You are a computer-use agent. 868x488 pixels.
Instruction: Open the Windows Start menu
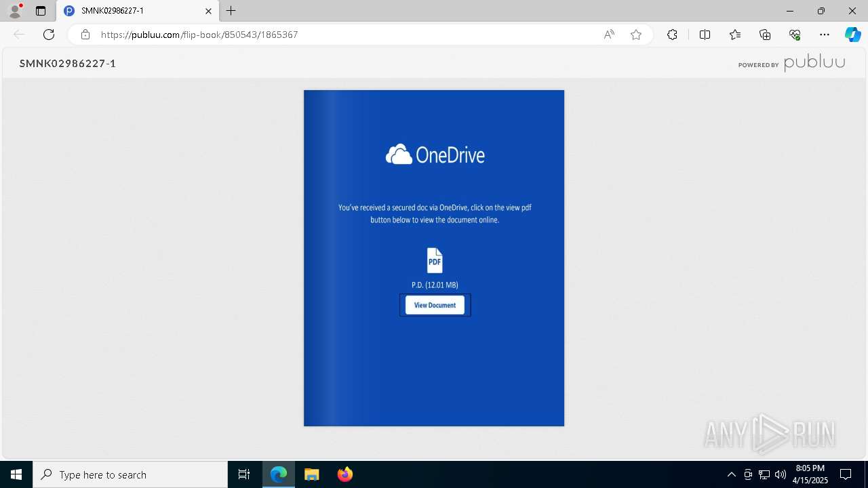coord(16,474)
